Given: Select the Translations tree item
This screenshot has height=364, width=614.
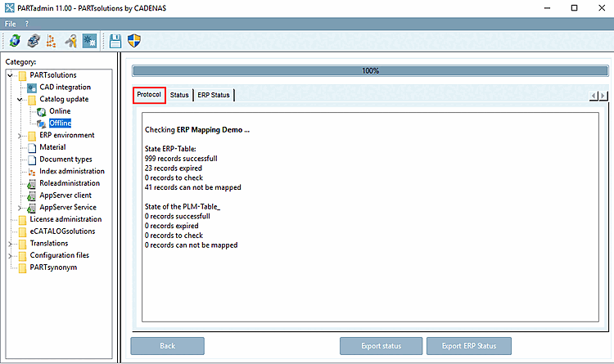Looking at the screenshot, I should coord(49,244).
